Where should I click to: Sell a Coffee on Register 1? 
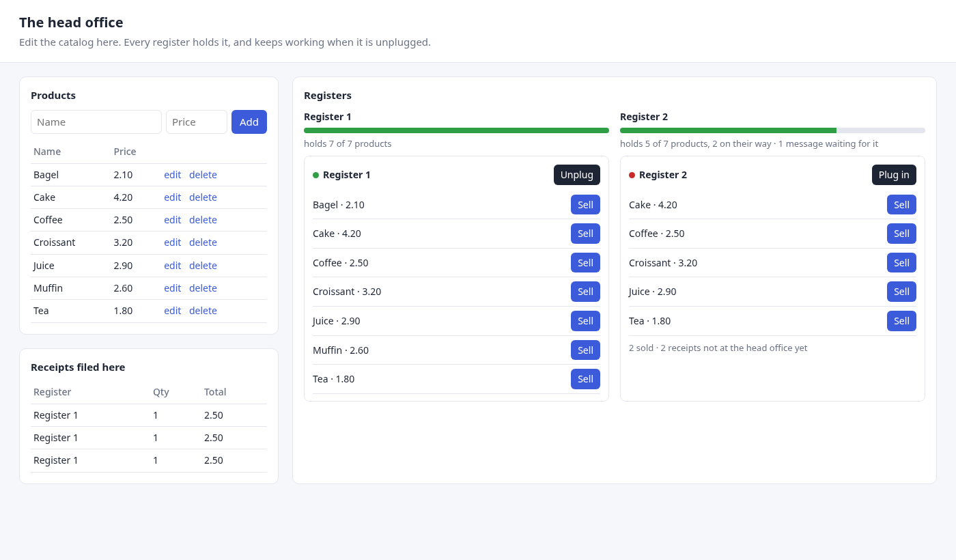tap(585, 263)
